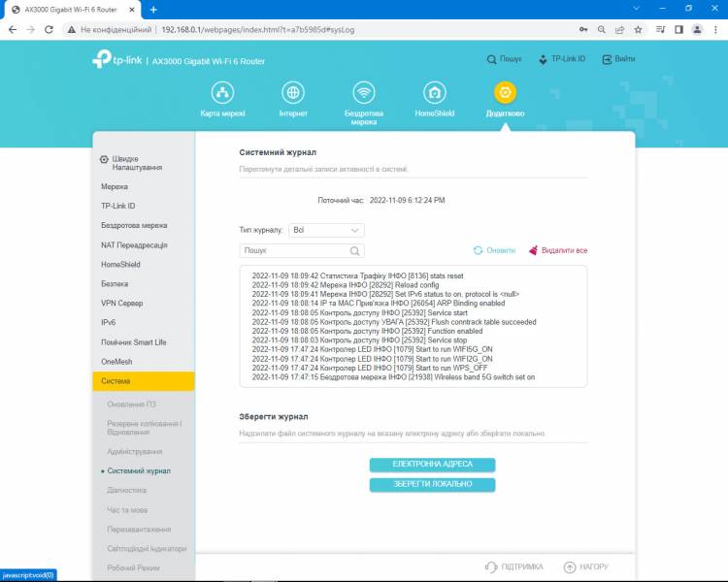
Task: Click the search magnifier in the log search field
Action: click(354, 250)
